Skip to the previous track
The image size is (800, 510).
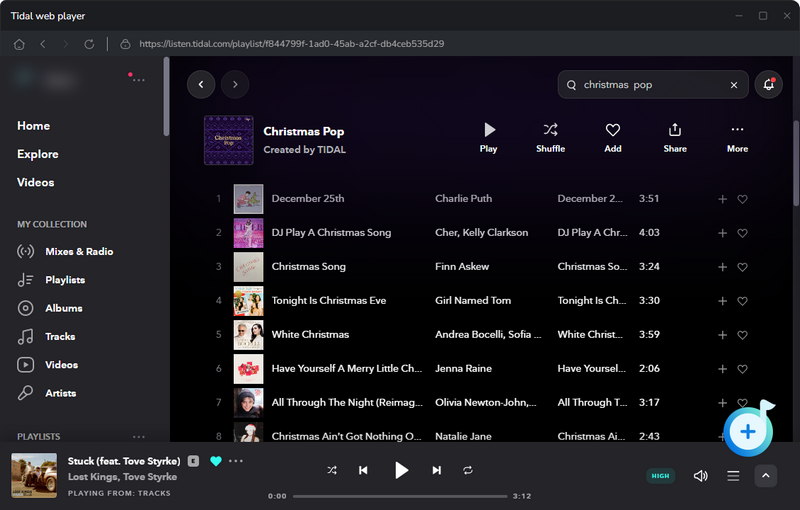[363, 470]
